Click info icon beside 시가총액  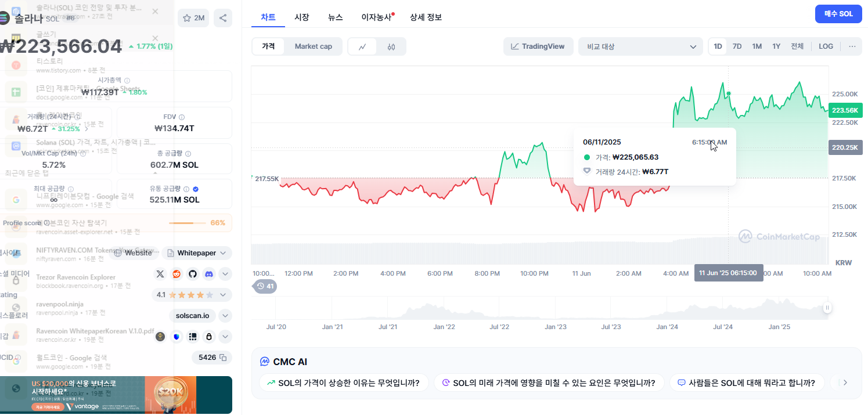pos(127,81)
